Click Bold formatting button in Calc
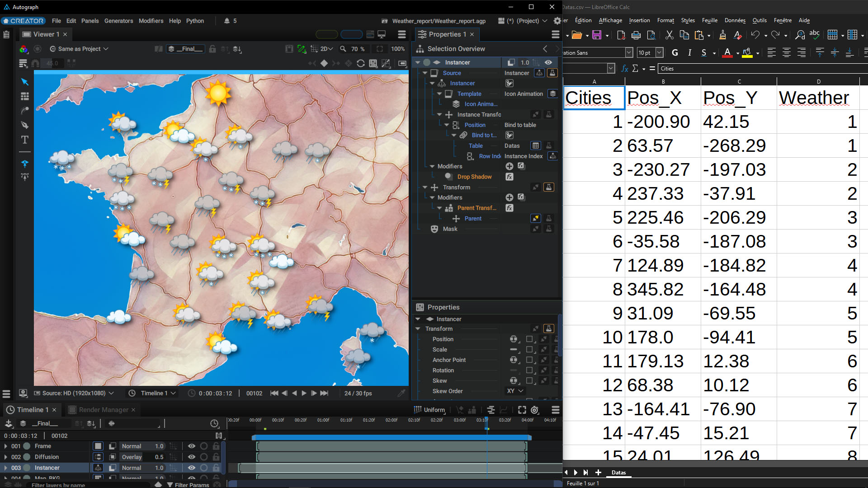 point(675,53)
